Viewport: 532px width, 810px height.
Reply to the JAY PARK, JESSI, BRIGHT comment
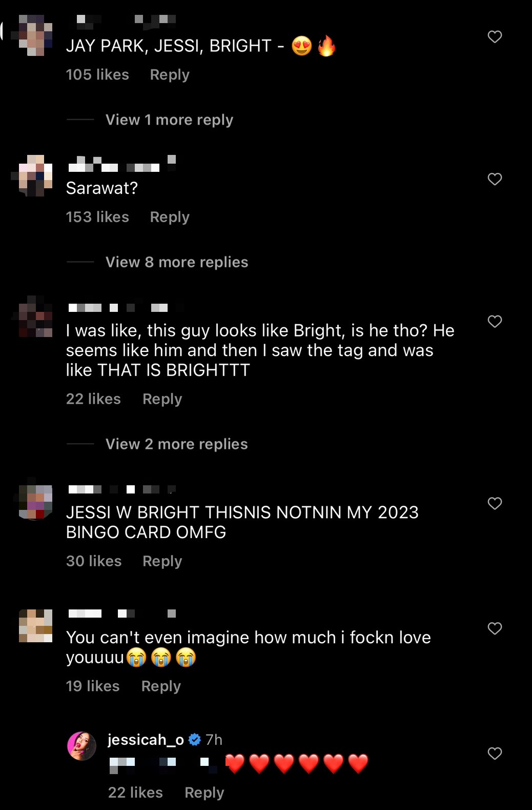click(x=170, y=75)
